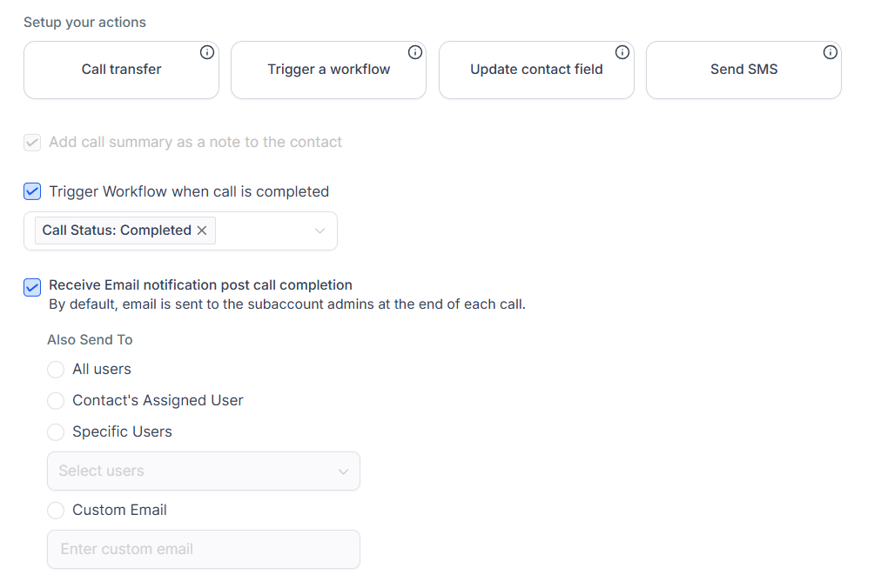
Task: Open the Update contact field action
Action: point(536,70)
